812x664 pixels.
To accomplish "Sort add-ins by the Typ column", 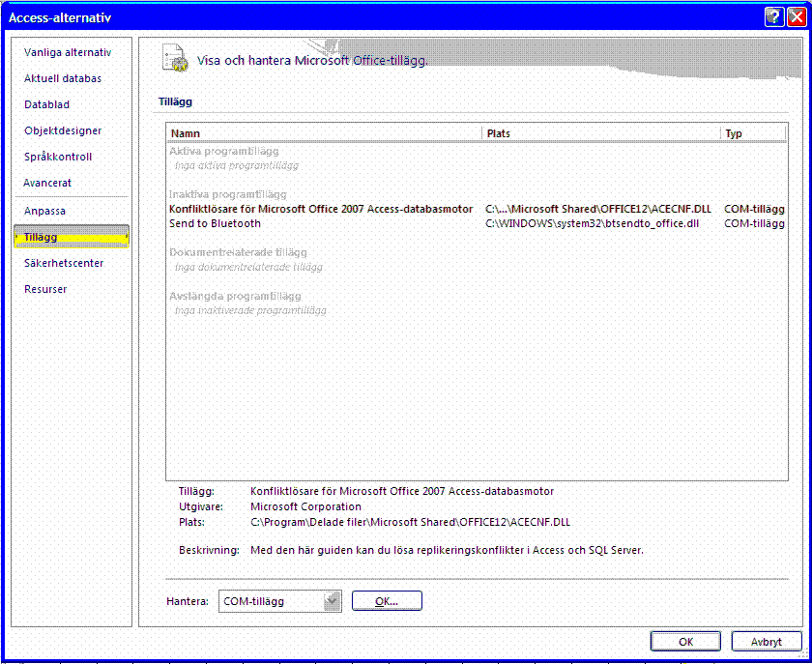I will [753, 133].
